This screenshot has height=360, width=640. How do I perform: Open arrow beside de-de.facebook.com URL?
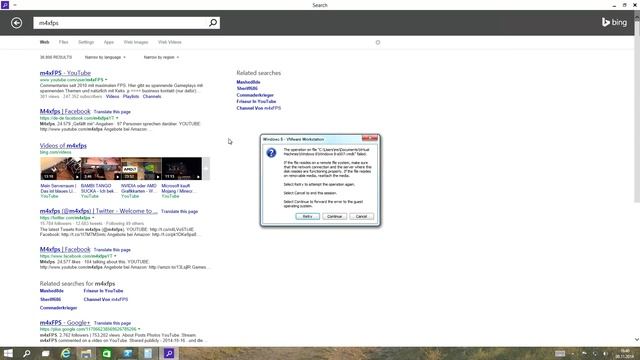[x=117, y=118]
